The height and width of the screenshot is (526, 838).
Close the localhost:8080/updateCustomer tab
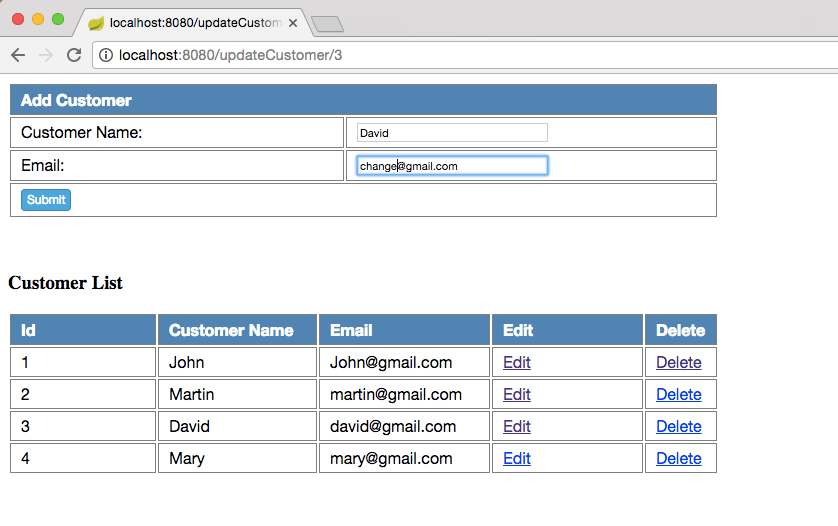(x=293, y=23)
